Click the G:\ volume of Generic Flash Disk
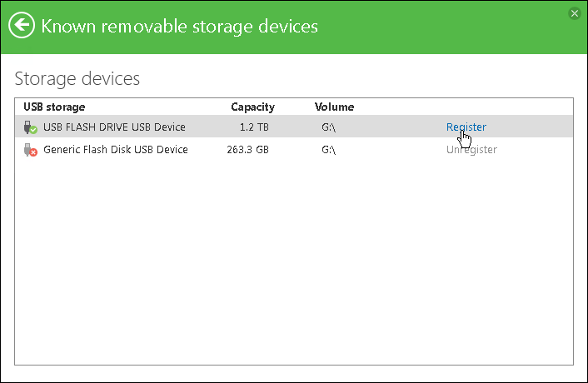 point(328,150)
